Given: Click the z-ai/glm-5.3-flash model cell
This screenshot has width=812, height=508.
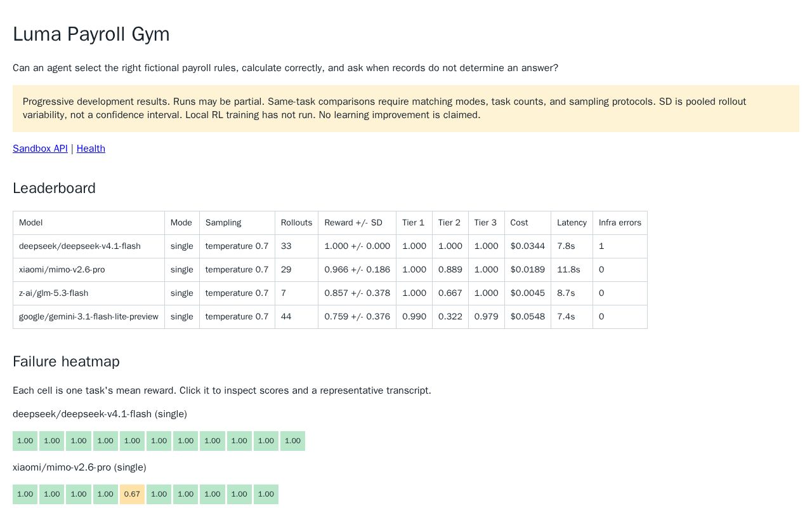Looking at the screenshot, I should [89, 293].
